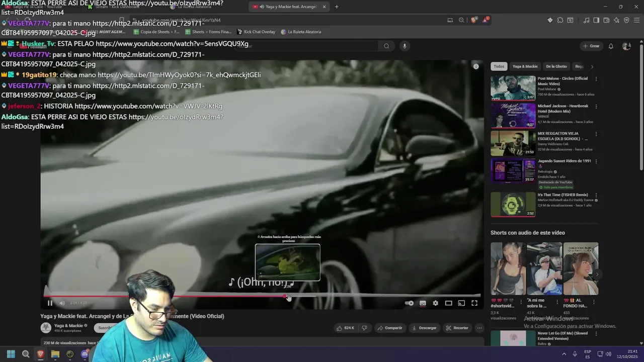Open the Brave VPN shield icon

pyautogui.click(x=626, y=20)
